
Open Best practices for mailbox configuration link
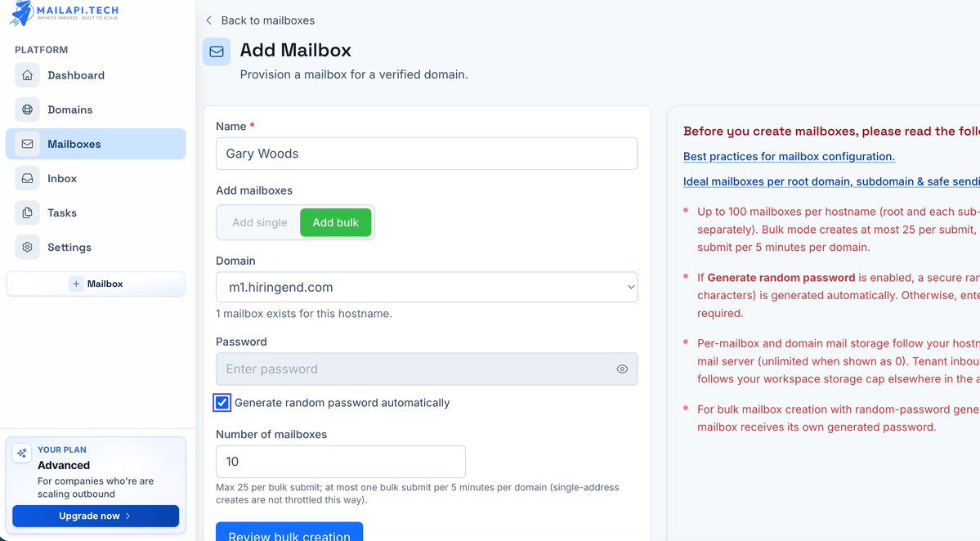[789, 156]
